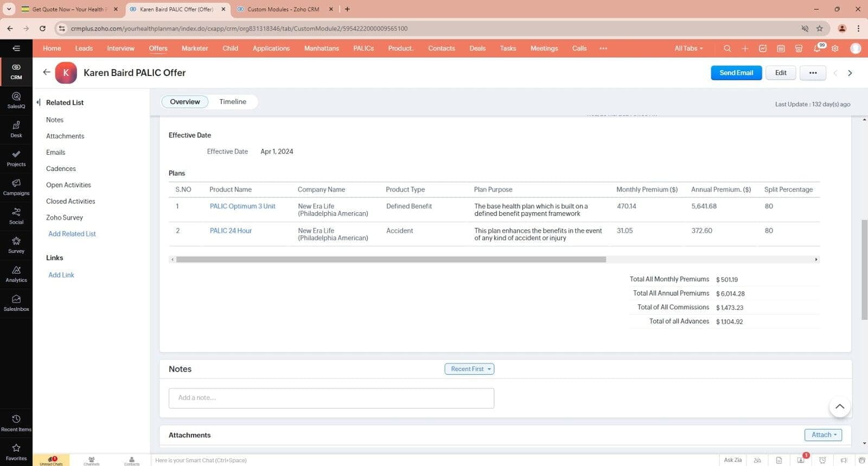Click the Plans table horizontal scrollbar
This screenshot has height=466, width=868.
(391, 259)
